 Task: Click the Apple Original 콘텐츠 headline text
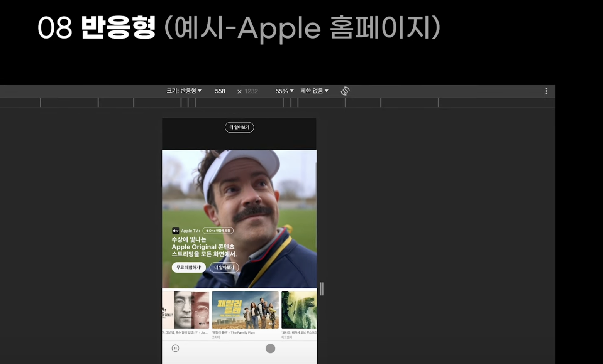coord(203,247)
